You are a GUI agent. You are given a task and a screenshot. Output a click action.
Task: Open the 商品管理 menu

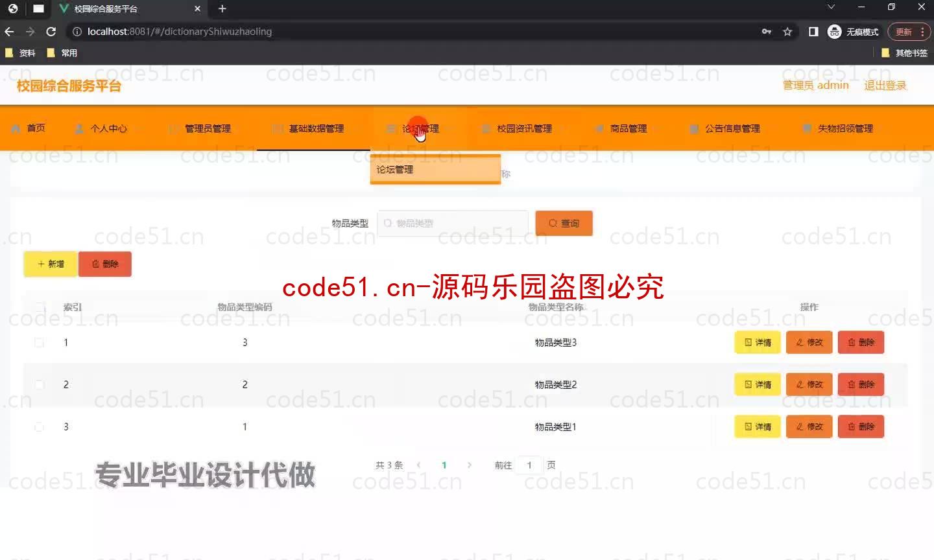621,128
